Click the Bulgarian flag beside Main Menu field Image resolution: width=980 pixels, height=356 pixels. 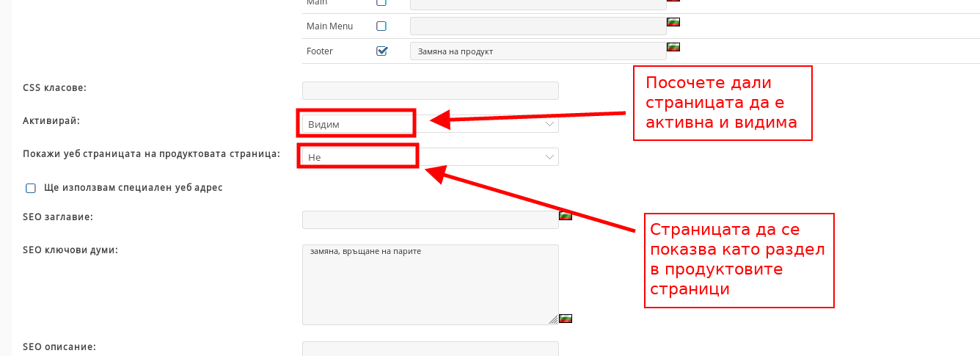(x=673, y=22)
